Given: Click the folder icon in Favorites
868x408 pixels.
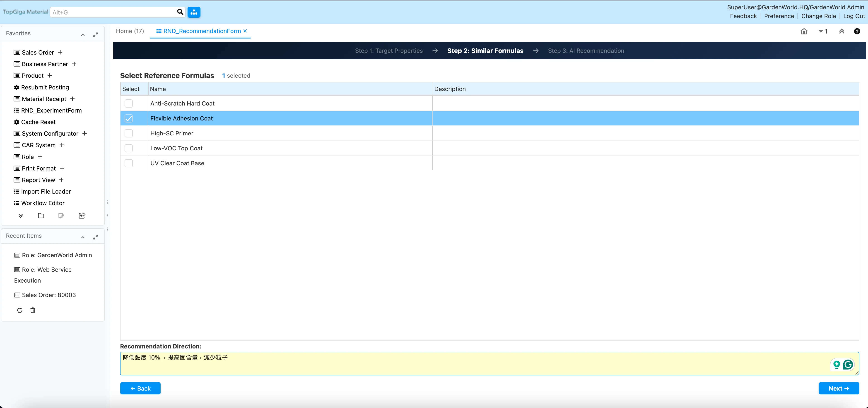Looking at the screenshot, I should (41, 216).
